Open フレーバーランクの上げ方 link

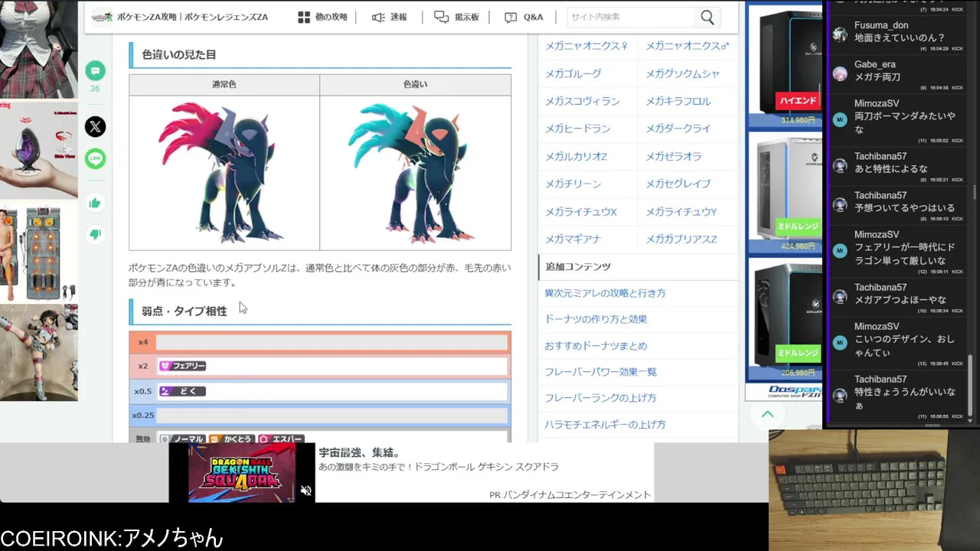click(600, 398)
